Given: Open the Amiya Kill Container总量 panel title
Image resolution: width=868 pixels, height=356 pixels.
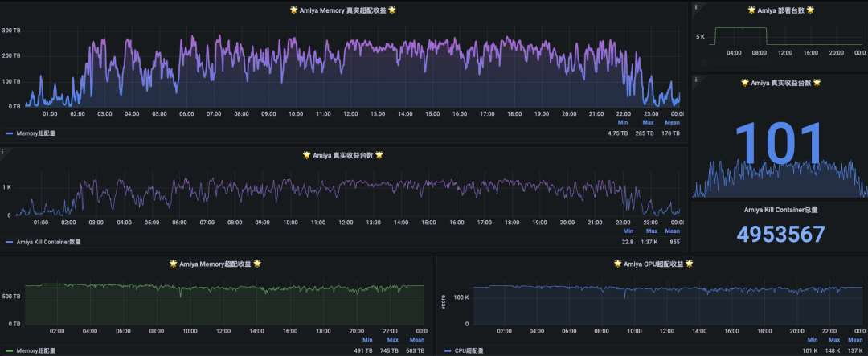Looking at the screenshot, I should pyautogui.click(x=780, y=209).
